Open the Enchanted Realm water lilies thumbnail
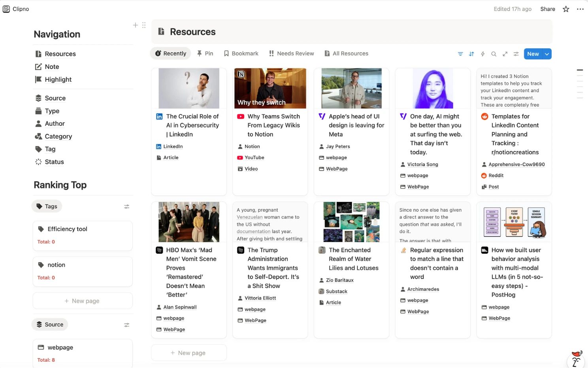The image size is (588, 368). [351, 222]
